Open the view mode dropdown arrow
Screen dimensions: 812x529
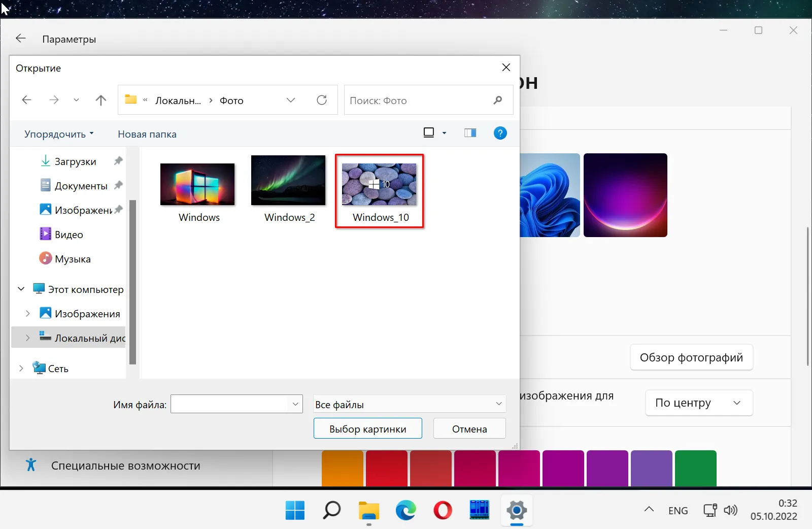(x=445, y=133)
